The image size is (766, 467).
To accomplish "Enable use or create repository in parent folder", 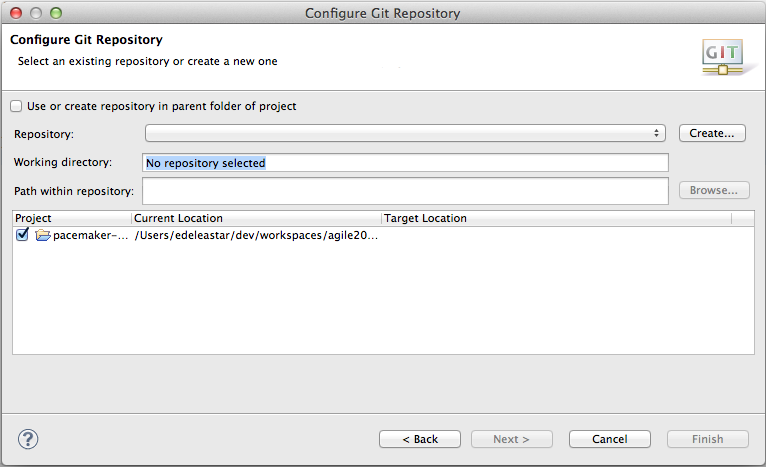I will [16, 106].
